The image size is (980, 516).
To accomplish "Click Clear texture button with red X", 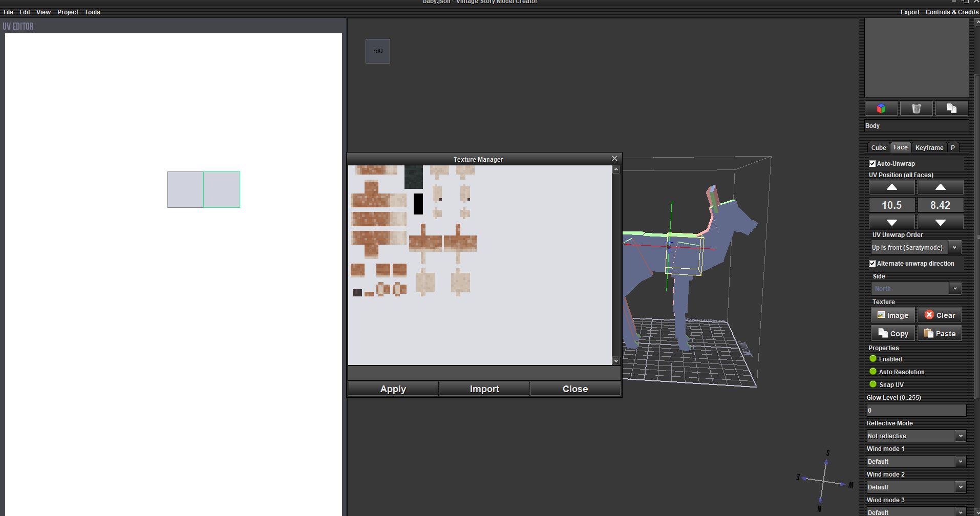I will [x=940, y=315].
